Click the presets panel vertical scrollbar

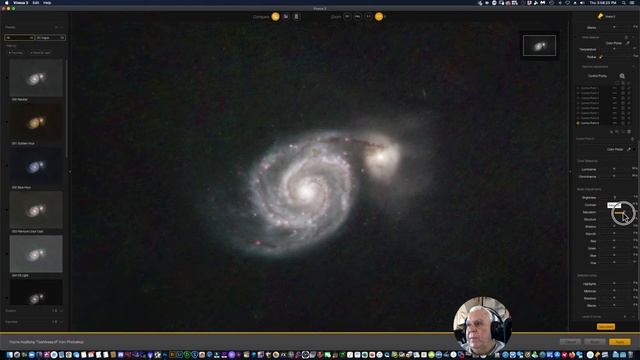67,110
